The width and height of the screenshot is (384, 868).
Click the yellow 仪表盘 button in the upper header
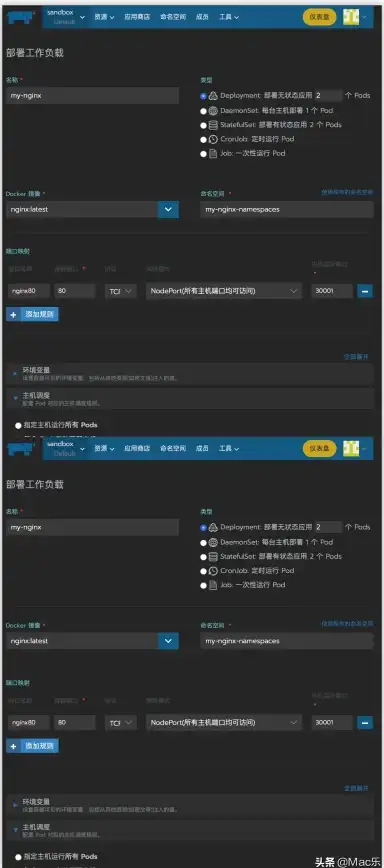pyautogui.click(x=319, y=17)
